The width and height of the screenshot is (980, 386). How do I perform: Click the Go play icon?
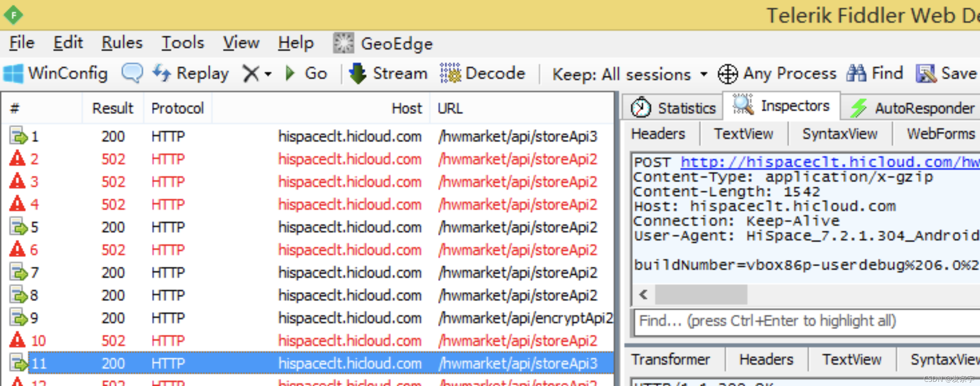tap(291, 73)
